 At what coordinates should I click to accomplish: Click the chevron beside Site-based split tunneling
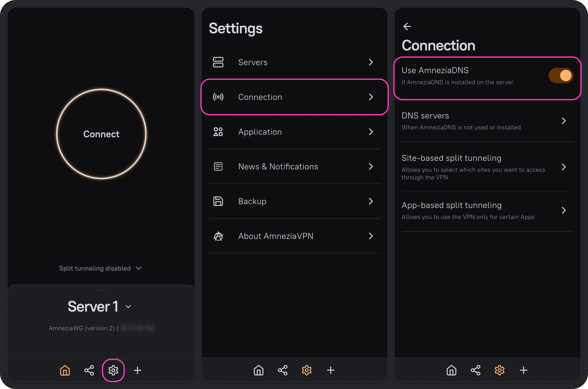coord(564,167)
